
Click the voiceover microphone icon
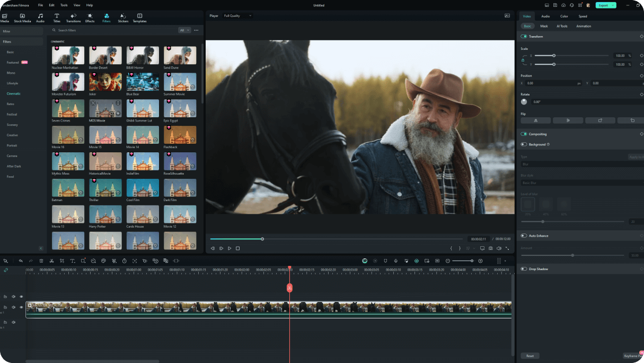click(x=395, y=261)
